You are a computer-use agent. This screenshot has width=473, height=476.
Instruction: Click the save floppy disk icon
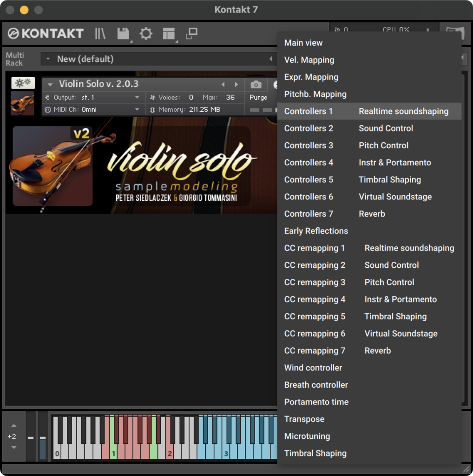click(123, 33)
